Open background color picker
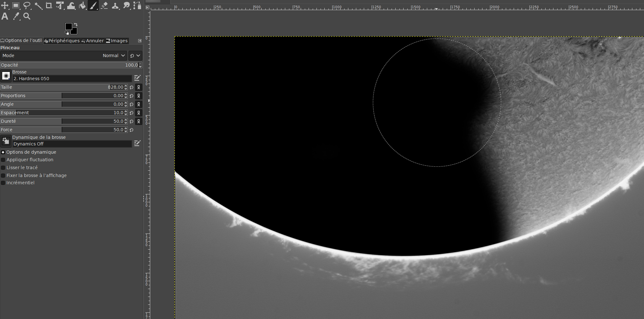 pos(74,31)
